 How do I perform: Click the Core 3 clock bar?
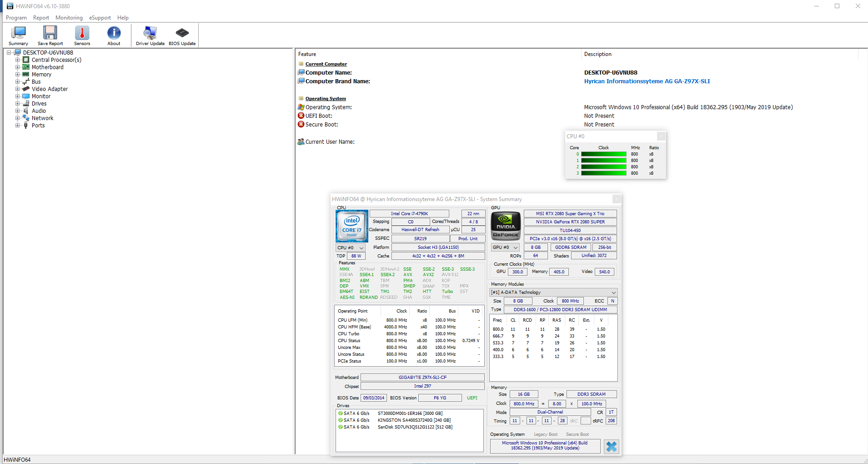coord(604,173)
